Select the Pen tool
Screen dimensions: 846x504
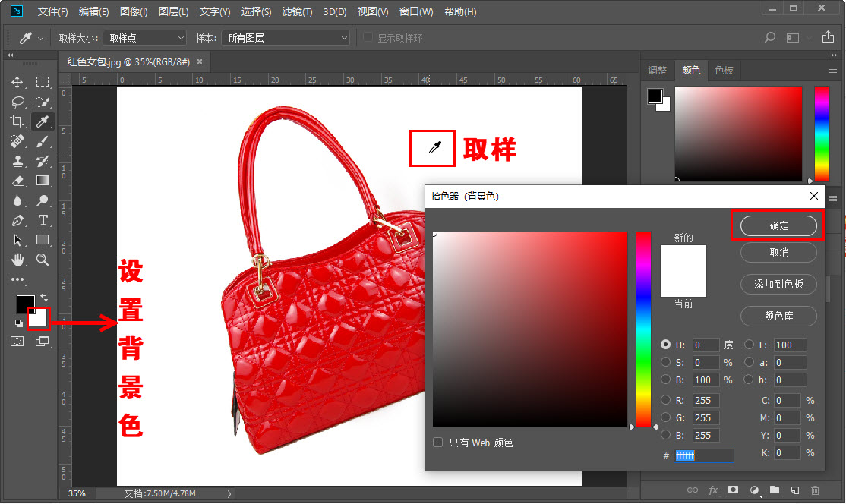(17, 220)
